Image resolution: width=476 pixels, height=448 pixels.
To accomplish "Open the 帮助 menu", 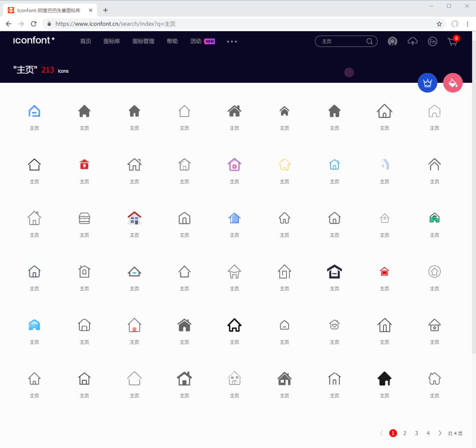I will [x=172, y=41].
